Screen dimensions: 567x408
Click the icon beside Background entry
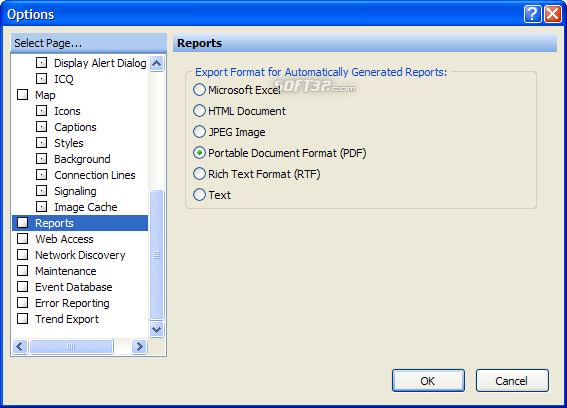[x=42, y=158]
